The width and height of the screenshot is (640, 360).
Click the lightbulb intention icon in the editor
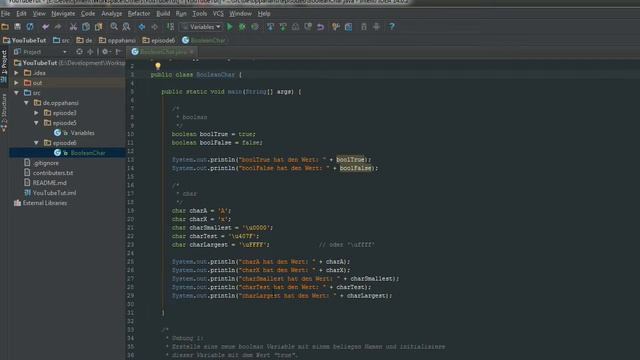pos(158,66)
